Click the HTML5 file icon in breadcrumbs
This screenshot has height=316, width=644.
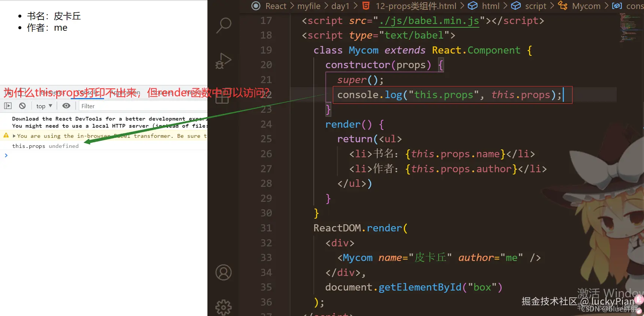(x=366, y=6)
